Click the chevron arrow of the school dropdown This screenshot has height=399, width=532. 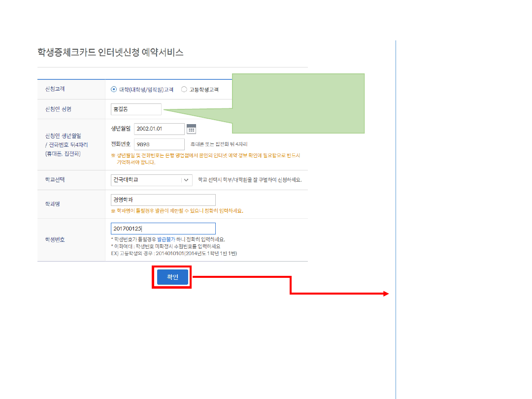click(x=186, y=180)
